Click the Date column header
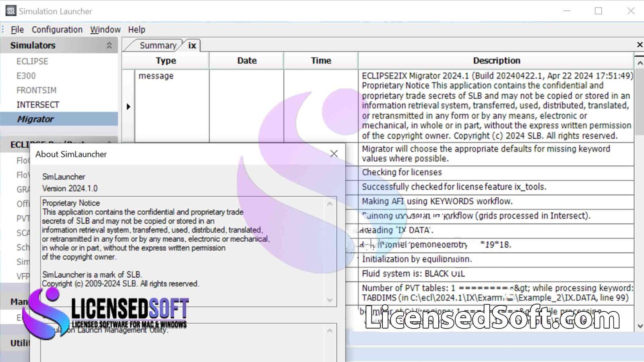 247,61
